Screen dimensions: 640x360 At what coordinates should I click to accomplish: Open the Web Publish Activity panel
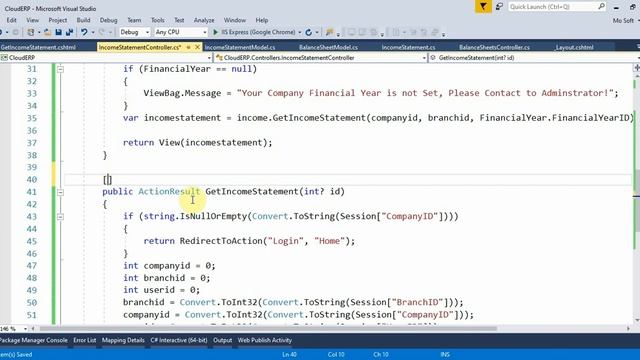pos(264,340)
